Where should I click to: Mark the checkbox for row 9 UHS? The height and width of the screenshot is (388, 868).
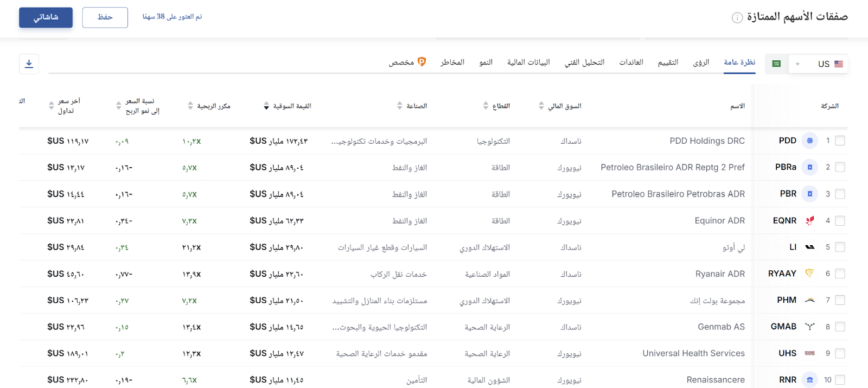(840, 353)
